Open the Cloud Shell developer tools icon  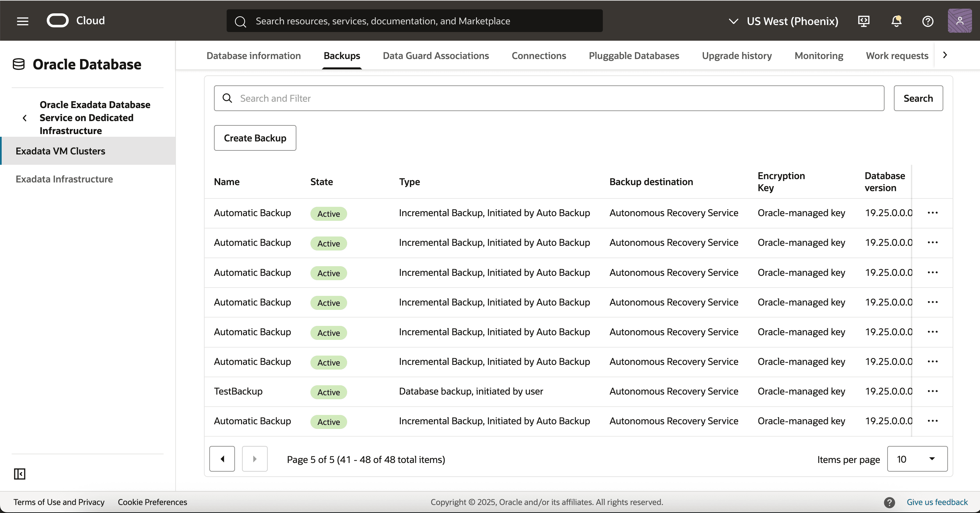tap(864, 21)
